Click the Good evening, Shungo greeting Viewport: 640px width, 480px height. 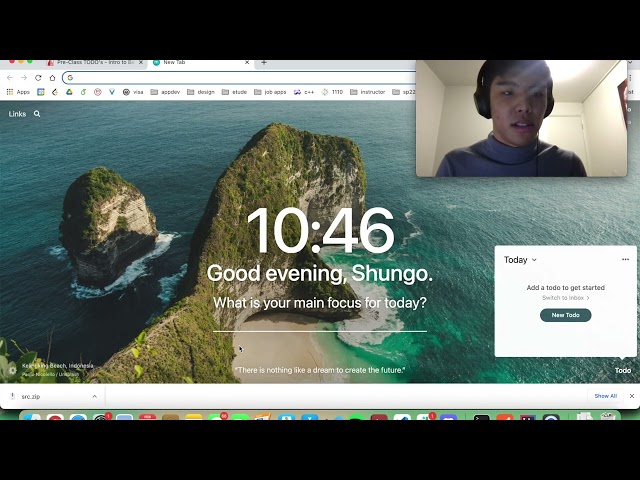pyautogui.click(x=319, y=273)
